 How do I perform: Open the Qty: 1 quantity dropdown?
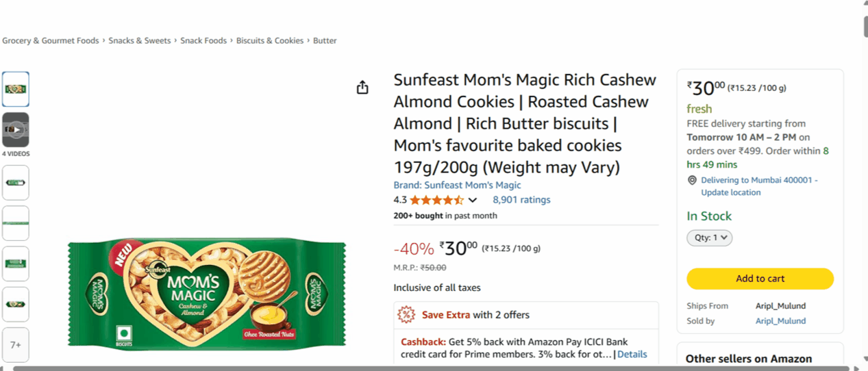pos(709,238)
